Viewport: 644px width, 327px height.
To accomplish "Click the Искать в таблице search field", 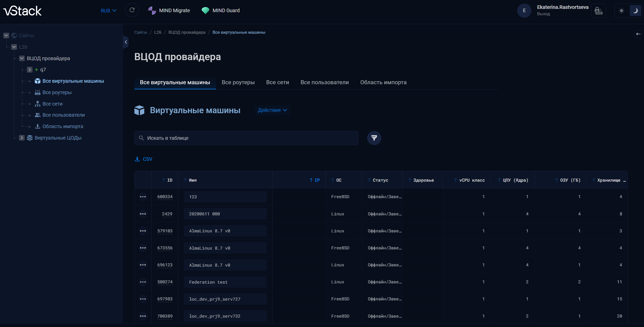I will point(246,138).
